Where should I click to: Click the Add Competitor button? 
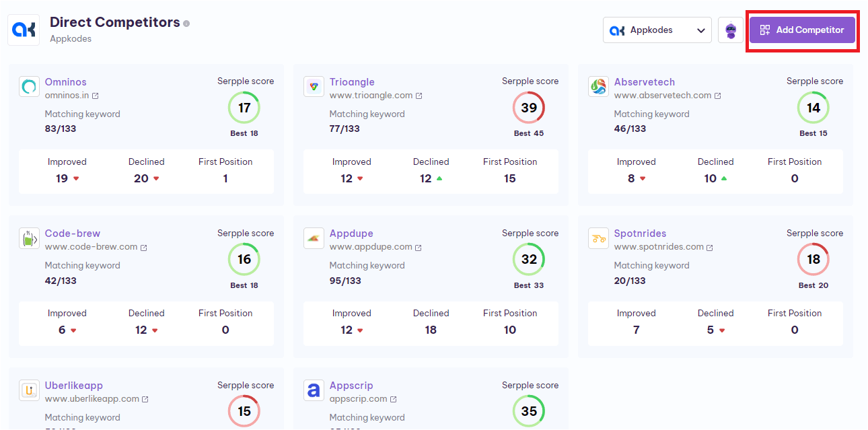802,30
